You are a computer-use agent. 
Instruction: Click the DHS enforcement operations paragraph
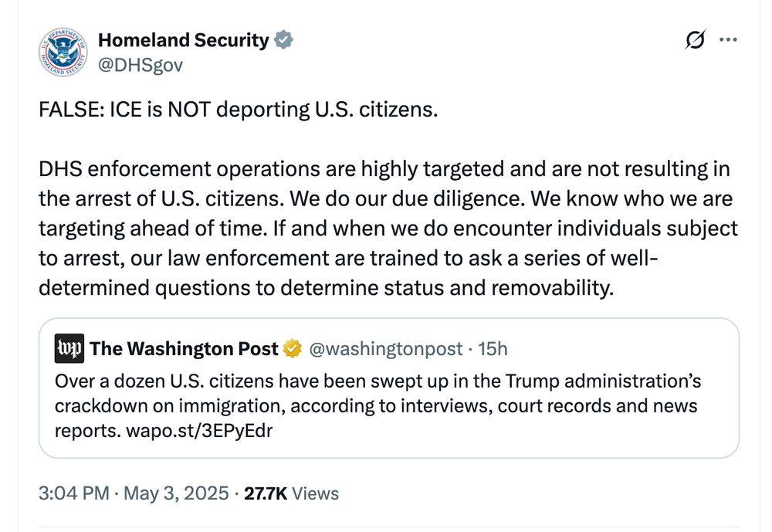click(x=388, y=229)
